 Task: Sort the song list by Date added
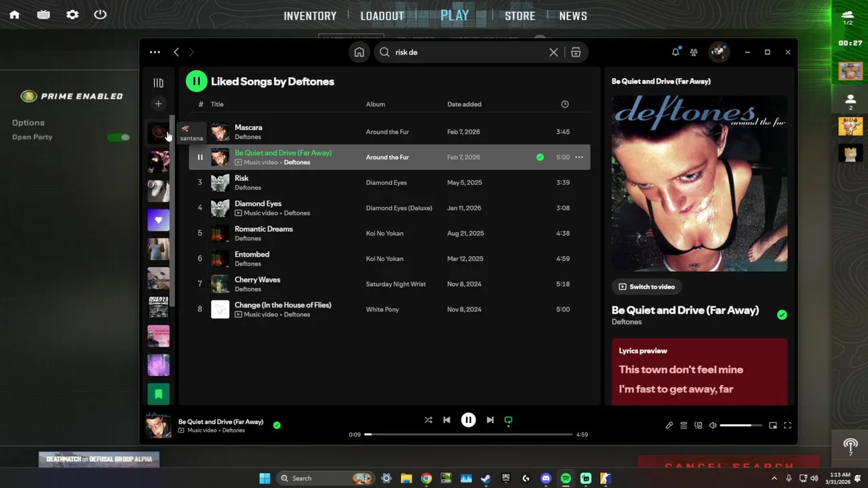(x=464, y=104)
